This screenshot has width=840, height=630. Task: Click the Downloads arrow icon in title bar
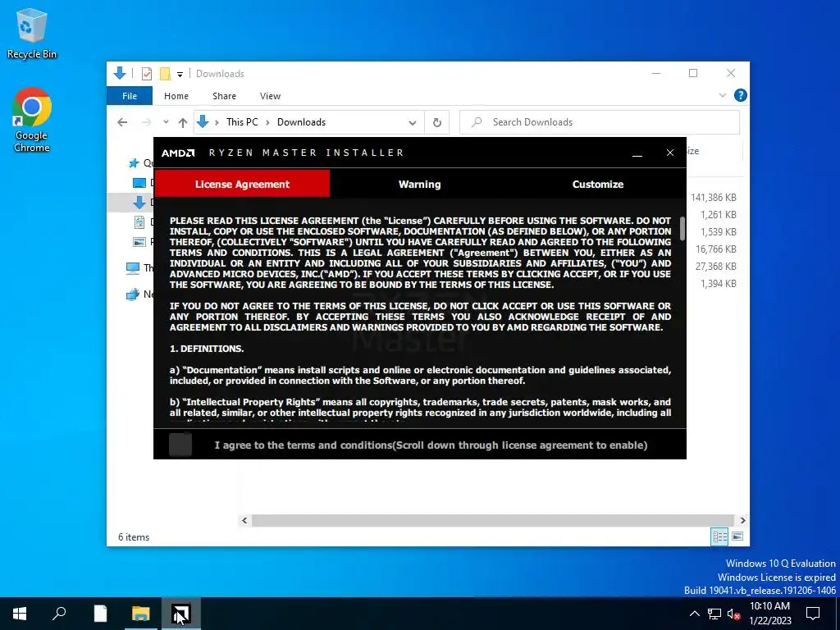(x=120, y=73)
